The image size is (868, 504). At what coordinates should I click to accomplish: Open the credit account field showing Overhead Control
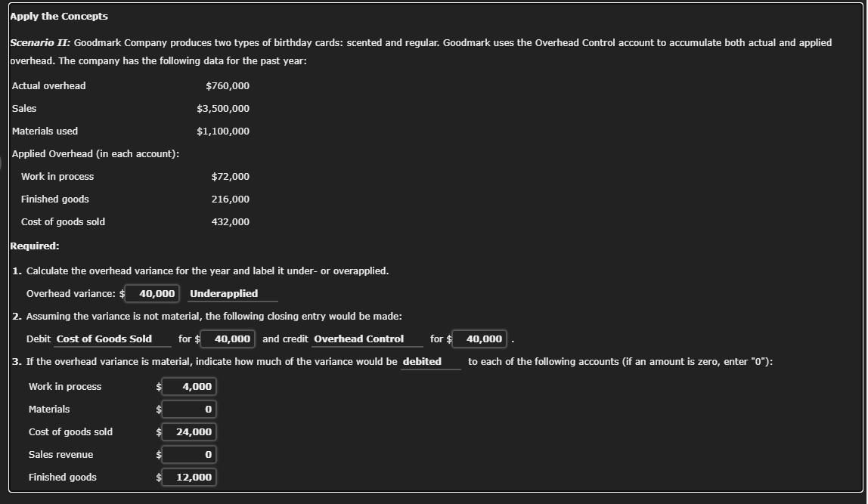click(x=366, y=339)
